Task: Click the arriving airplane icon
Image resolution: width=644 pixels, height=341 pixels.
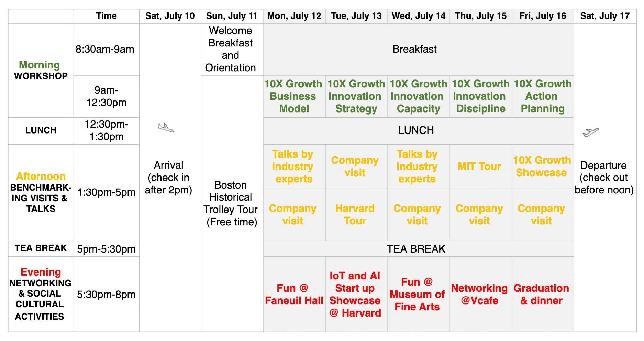Action: pyautogui.click(x=166, y=128)
